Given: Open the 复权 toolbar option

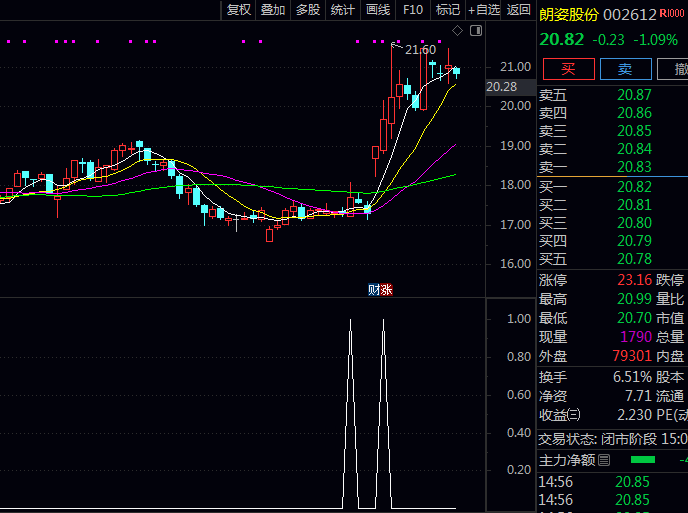Looking at the screenshot, I should (238, 10).
